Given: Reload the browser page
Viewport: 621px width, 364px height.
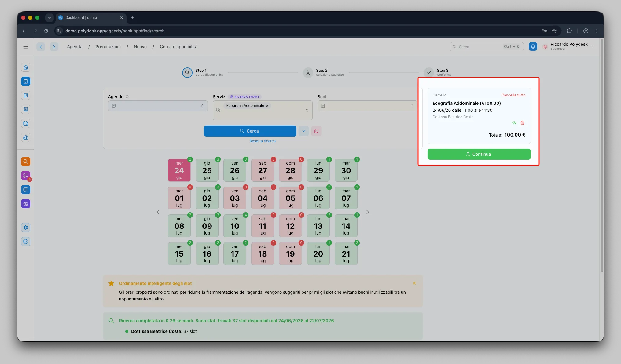Looking at the screenshot, I should (x=46, y=31).
